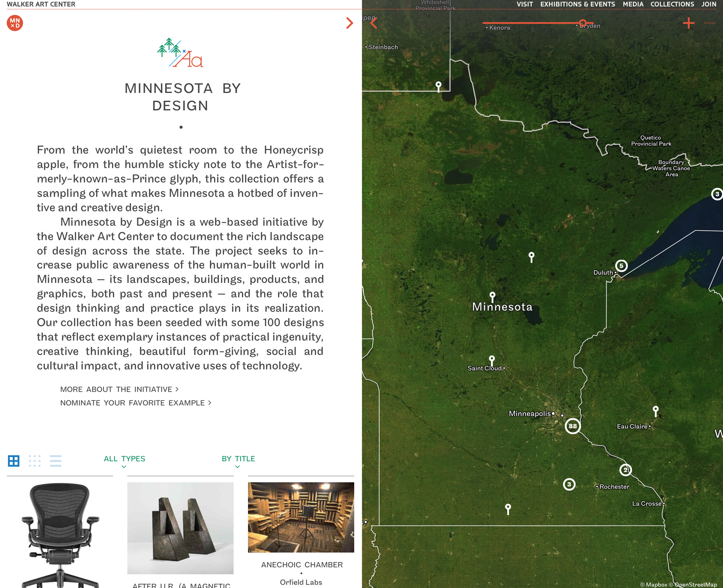Click the northernmost map pin near Steinbach
723x588 pixels.
(439, 87)
